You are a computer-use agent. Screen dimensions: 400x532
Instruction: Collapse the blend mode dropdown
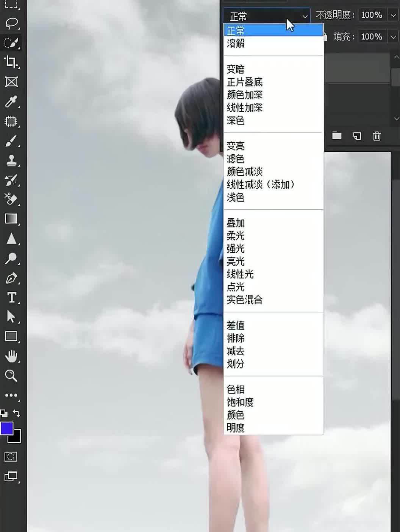coord(305,16)
